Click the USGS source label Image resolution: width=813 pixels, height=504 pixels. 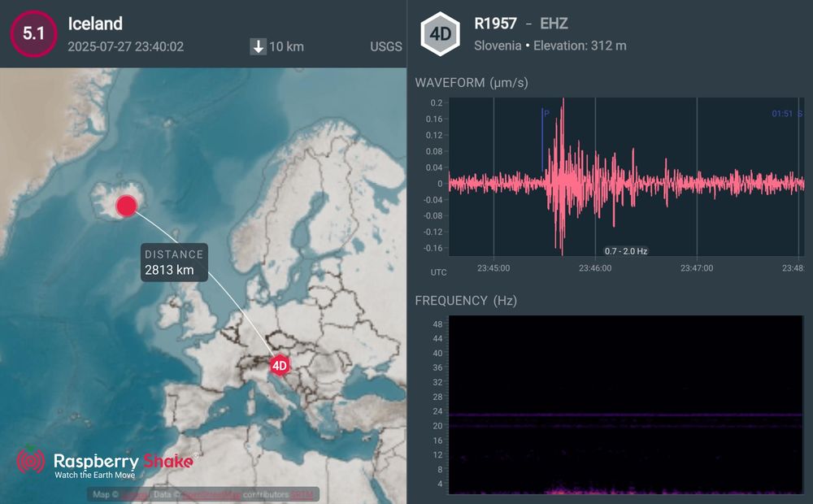point(385,46)
